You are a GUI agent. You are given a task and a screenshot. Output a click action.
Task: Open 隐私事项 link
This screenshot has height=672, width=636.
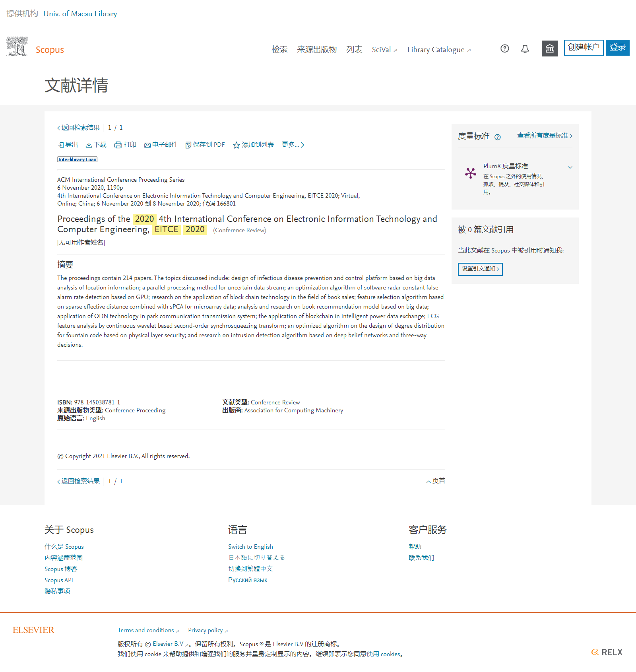[57, 591]
